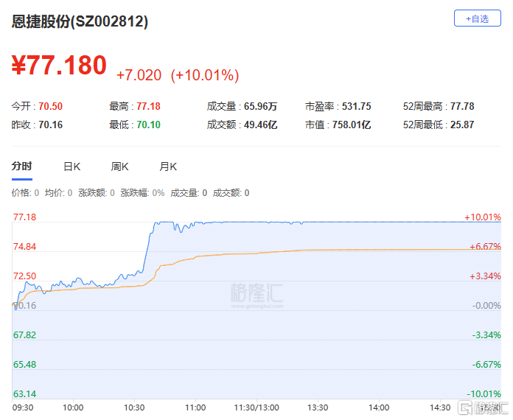Switch to the 分时 intraday tab
Image resolution: width=513 pixels, height=420 pixels.
(21, 167)
